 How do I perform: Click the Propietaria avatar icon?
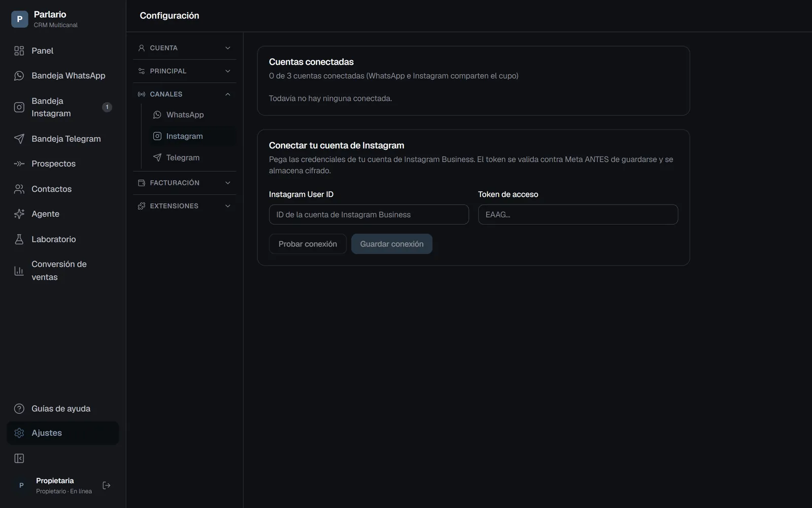click(21, 486)
